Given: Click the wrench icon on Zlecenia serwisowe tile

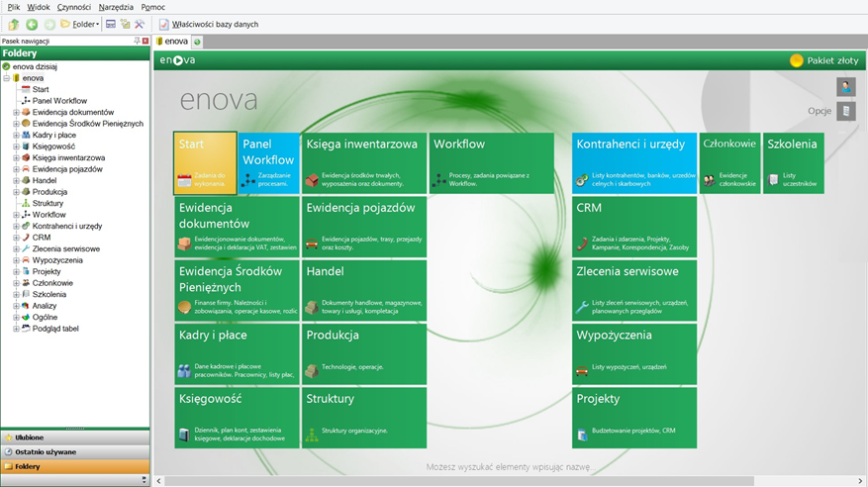Looking at the screenshot, I should coord(582,307).
